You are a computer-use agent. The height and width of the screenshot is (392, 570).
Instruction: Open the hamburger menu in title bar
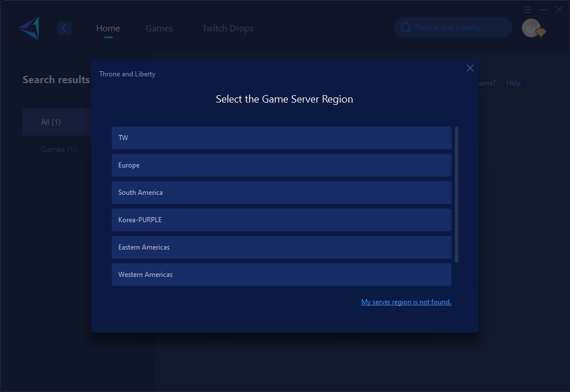coord(527,10)
